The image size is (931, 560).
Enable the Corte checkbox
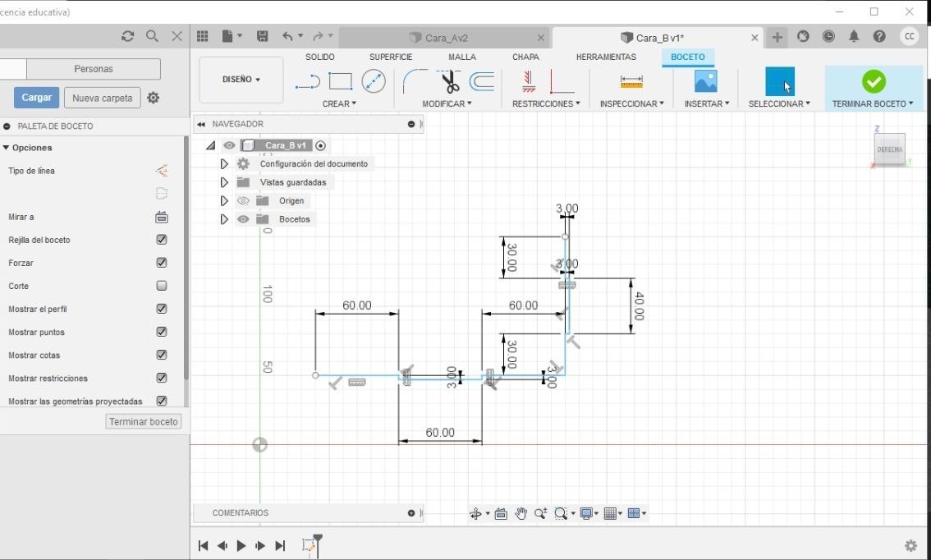(162, 286)
